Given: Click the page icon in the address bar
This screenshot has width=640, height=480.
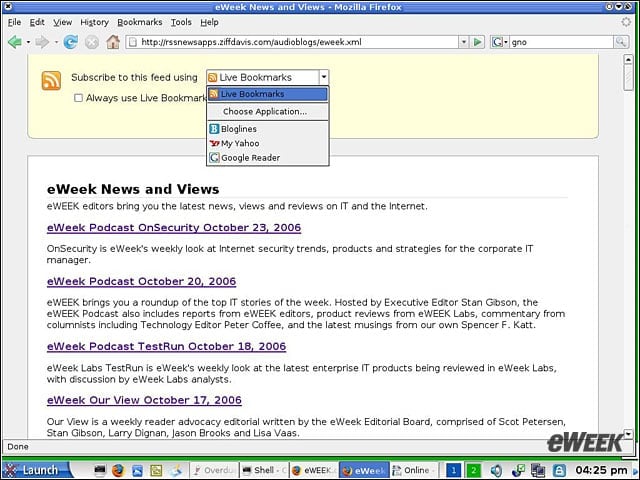Looking at the screenshot, I should [x=133, y=42].
